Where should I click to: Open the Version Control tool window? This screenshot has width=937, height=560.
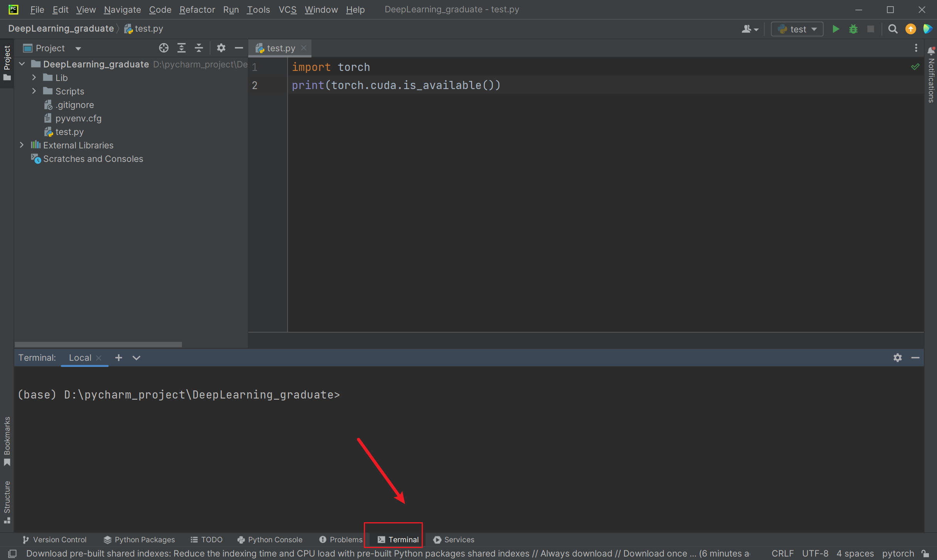tap(54, 540)
